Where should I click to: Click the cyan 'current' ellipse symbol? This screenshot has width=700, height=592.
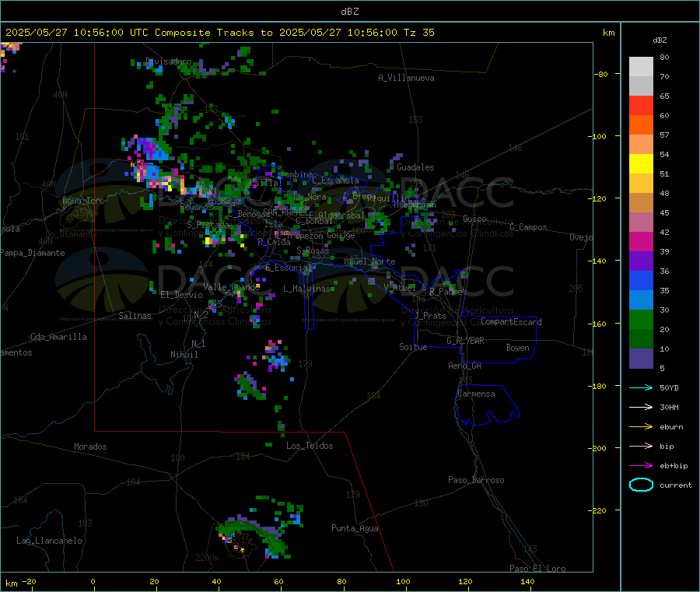click(641, 485)
